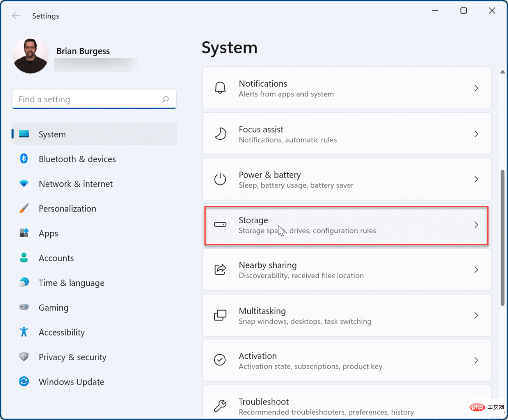Click 'Apps' label in sidebar
The width and height of the screenshot is (508, 420).
(x=48, y=233)
